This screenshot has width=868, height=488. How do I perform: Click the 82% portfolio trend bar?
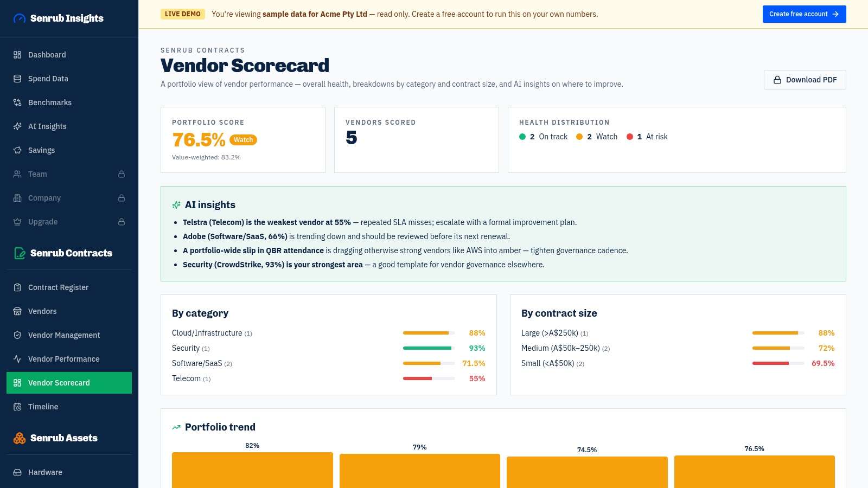coord(252,470)
